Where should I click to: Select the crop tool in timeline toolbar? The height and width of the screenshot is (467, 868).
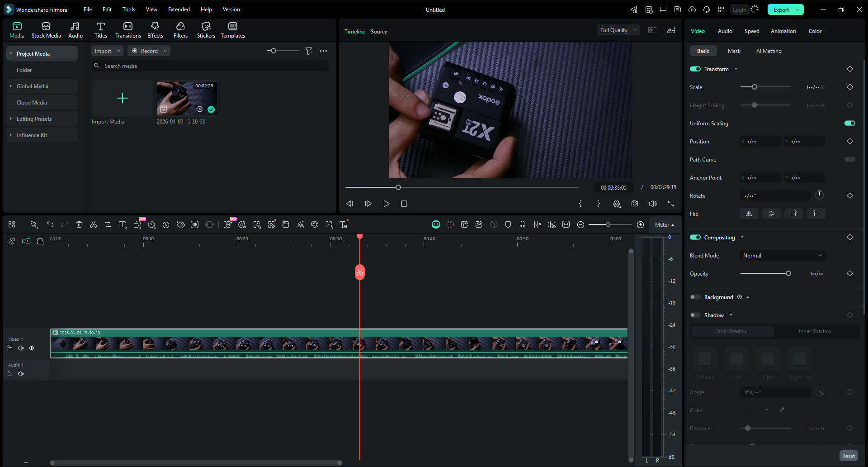[108, 224]
